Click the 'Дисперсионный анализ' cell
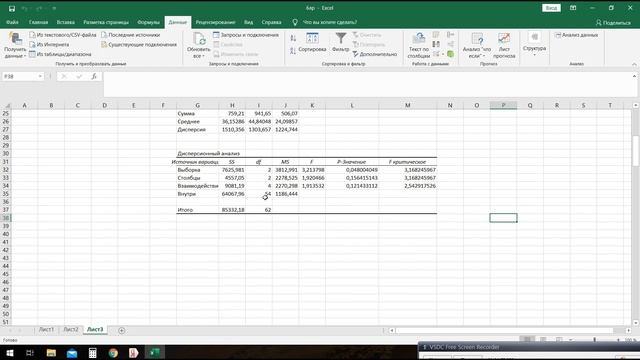Viewport: 640px width, 360px height. point(208,153)
